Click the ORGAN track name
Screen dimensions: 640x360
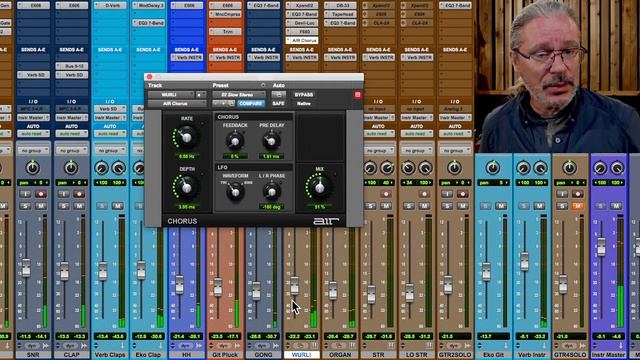340,355
